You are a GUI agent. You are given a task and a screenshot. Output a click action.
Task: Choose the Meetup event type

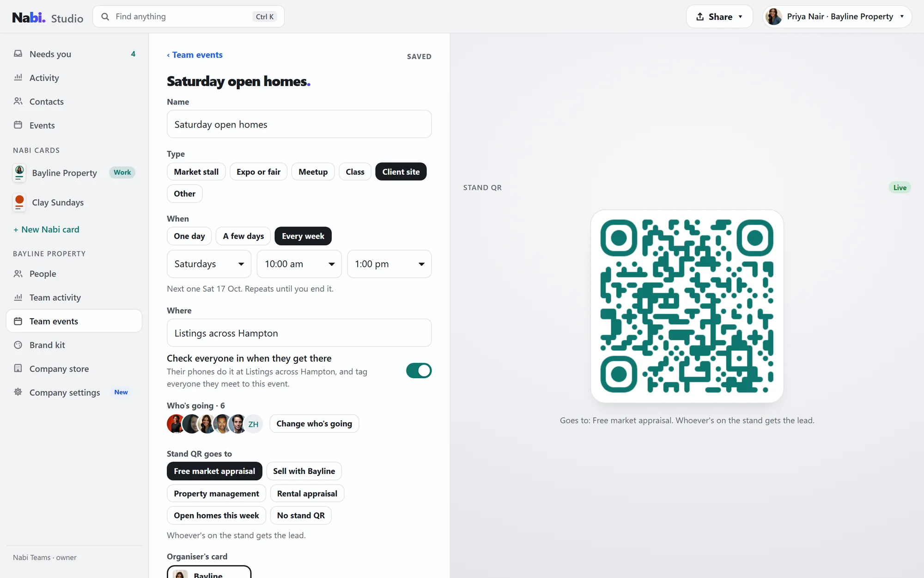pyautogui.click(x=313, y=172)
